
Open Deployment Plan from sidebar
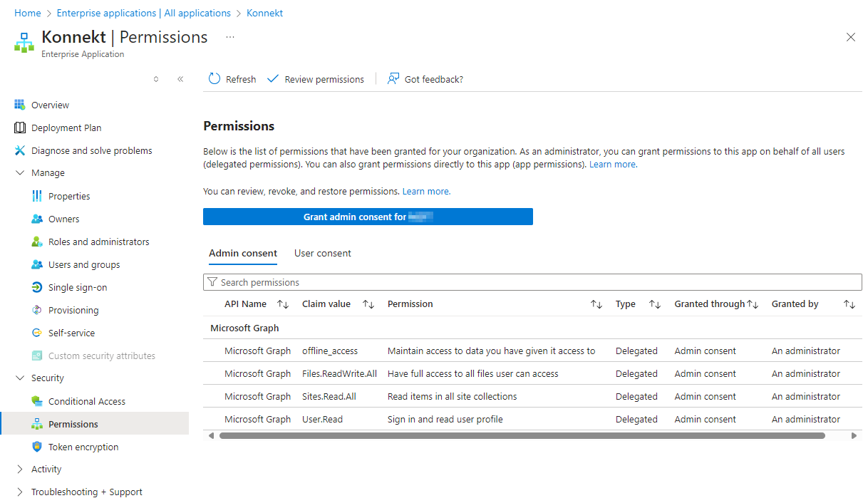pos(66,128)
